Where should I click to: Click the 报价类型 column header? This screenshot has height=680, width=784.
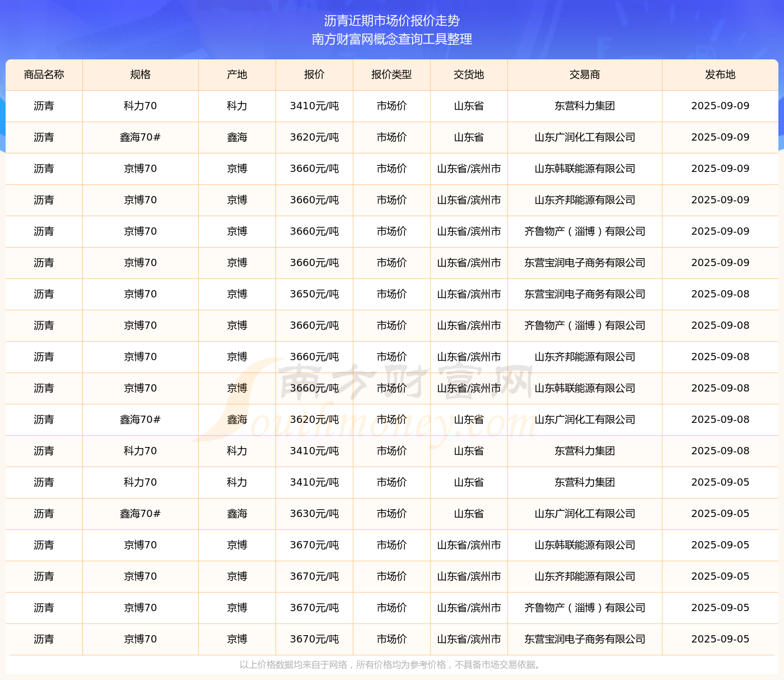coord(391,74)
